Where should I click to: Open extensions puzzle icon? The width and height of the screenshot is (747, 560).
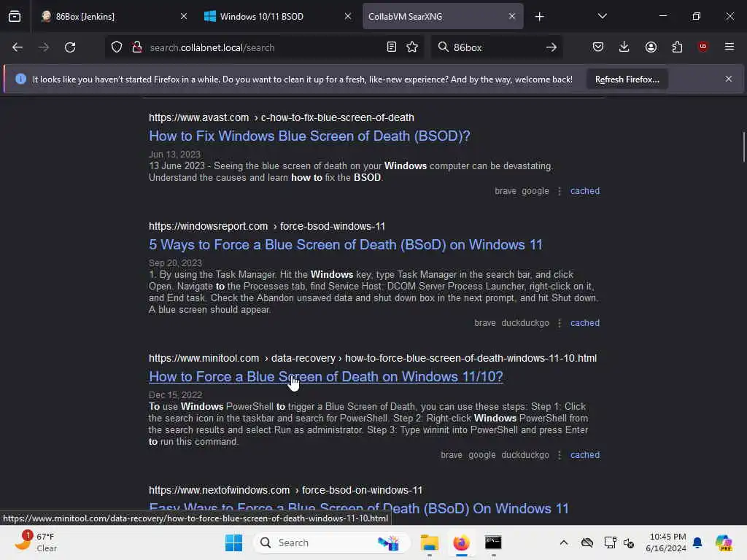coord(677,47)
